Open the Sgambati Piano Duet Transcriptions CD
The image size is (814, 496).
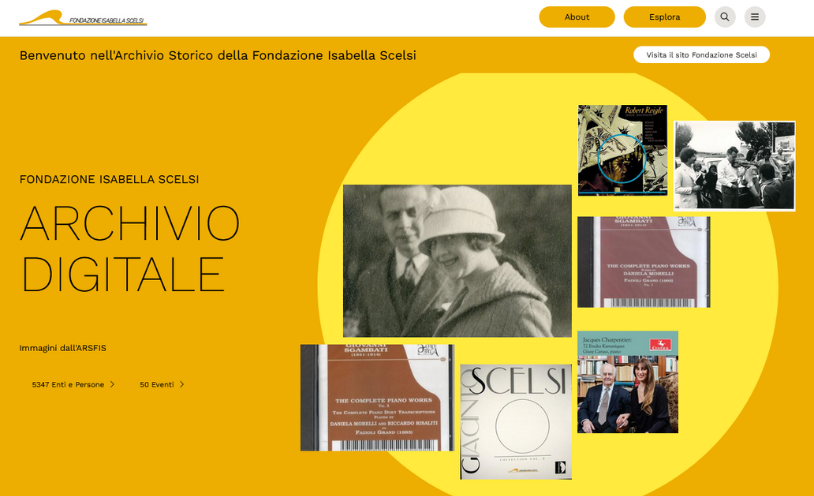pyautogui.click(x=377, y=397)
